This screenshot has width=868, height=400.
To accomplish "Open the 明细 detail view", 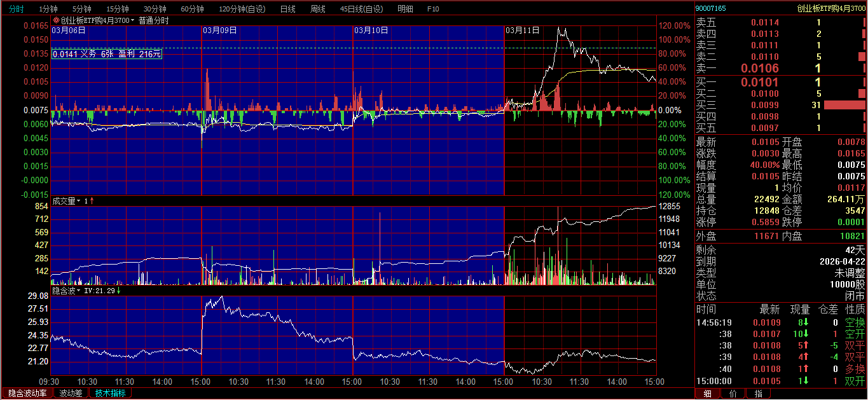I will 405,9.
